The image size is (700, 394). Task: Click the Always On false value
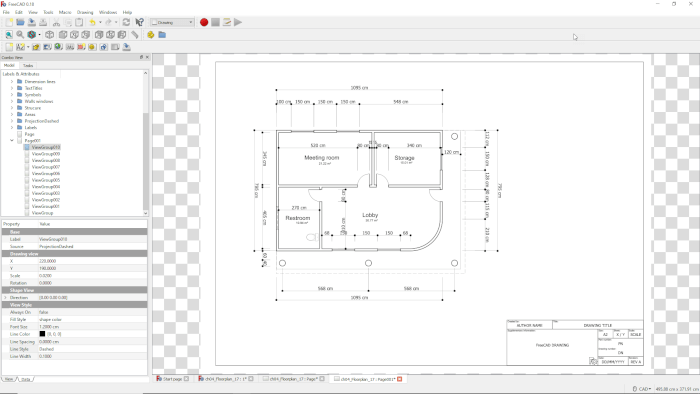(43, 312)
